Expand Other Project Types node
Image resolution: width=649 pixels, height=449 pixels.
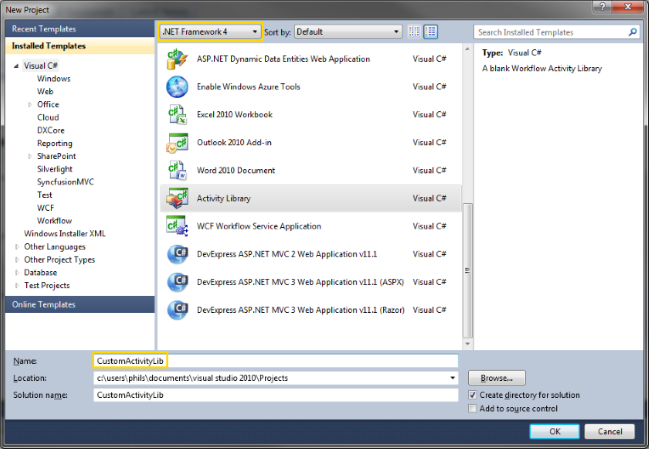pos(17,260)
